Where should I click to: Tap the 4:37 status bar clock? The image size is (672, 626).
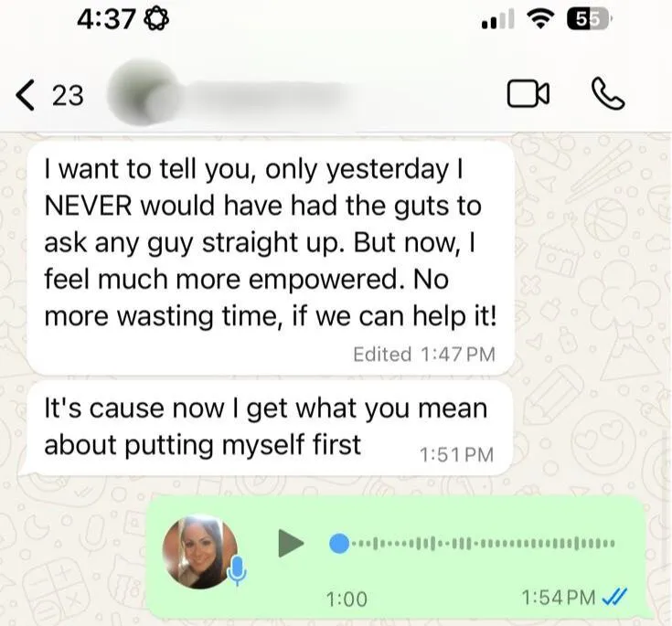[105, 20]
